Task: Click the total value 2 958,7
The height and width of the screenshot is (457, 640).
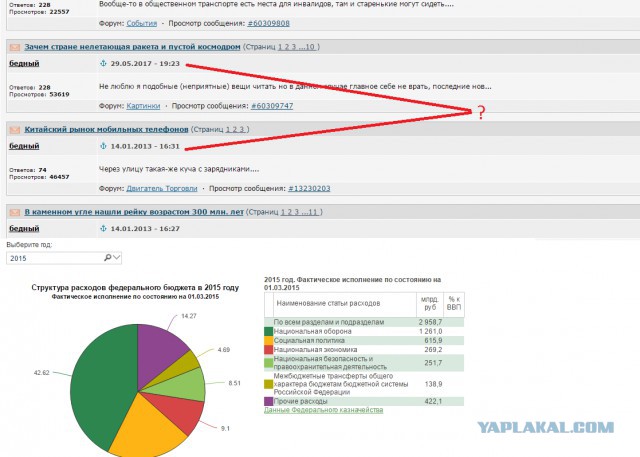Action: [x=430, y=322]
